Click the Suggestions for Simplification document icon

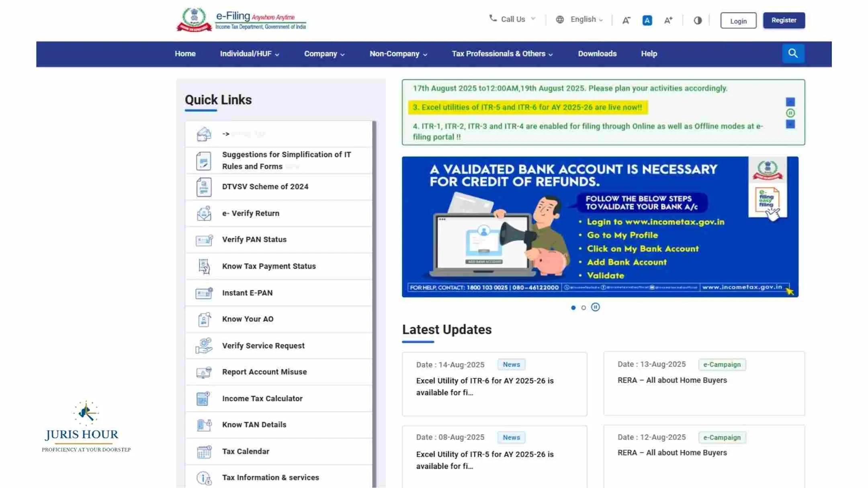click(204, 161)
